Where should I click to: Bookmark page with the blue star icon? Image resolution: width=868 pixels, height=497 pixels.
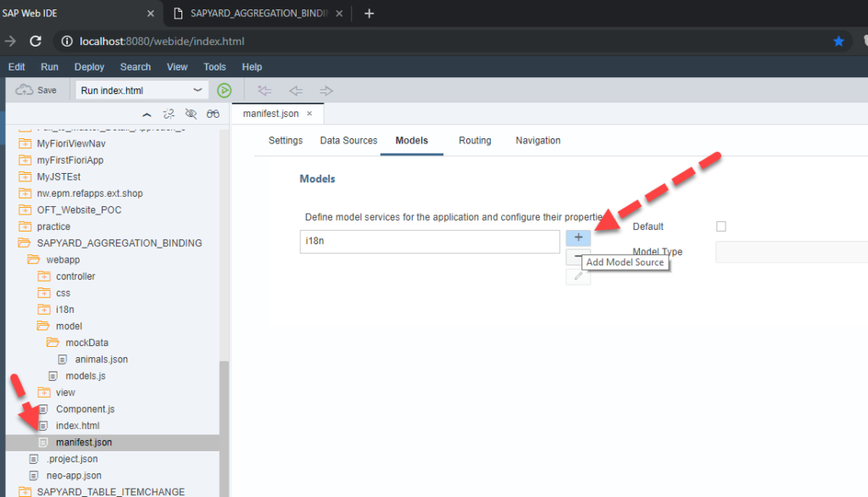click(x=838, y=42)
